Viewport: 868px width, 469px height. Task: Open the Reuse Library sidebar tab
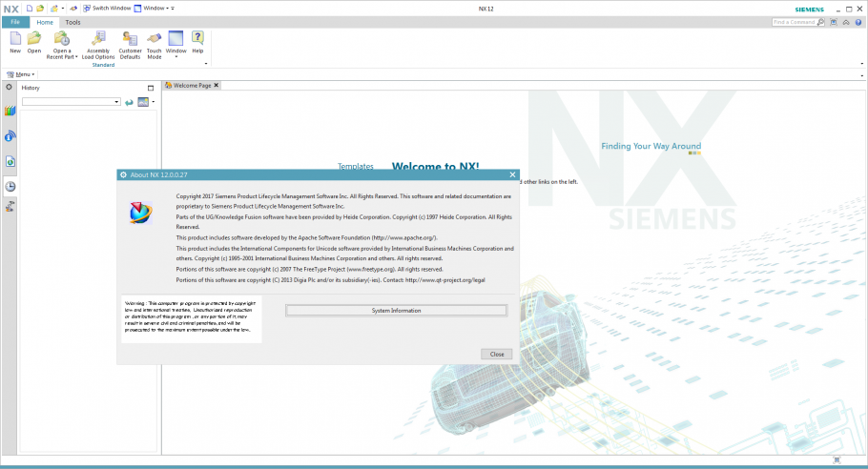point(10,111)
